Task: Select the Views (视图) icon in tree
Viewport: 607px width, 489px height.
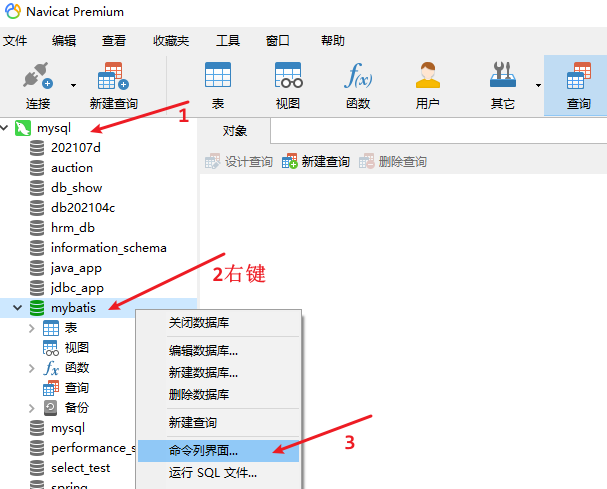Action: (x=51, y=348)
